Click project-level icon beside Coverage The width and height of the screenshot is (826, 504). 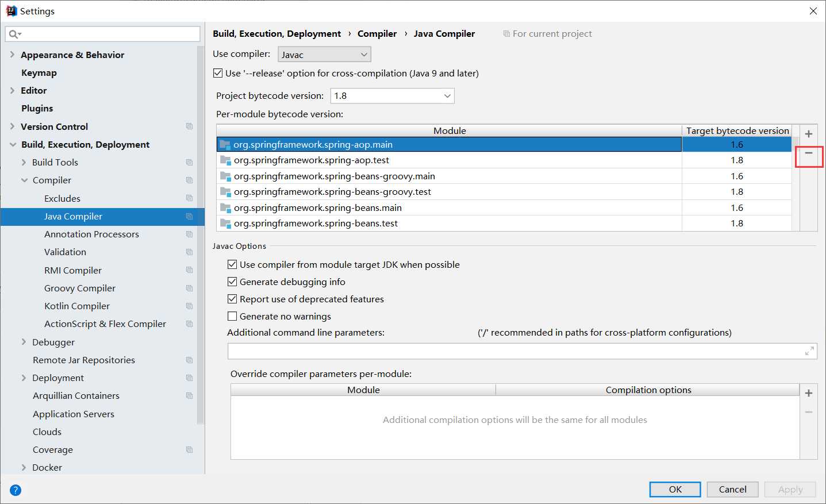(x=189, y=450)
